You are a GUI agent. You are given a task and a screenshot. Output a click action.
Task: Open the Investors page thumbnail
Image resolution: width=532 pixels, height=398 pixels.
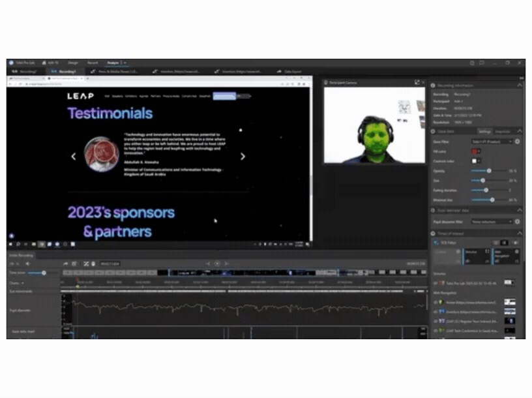click(x=509, y=311)
